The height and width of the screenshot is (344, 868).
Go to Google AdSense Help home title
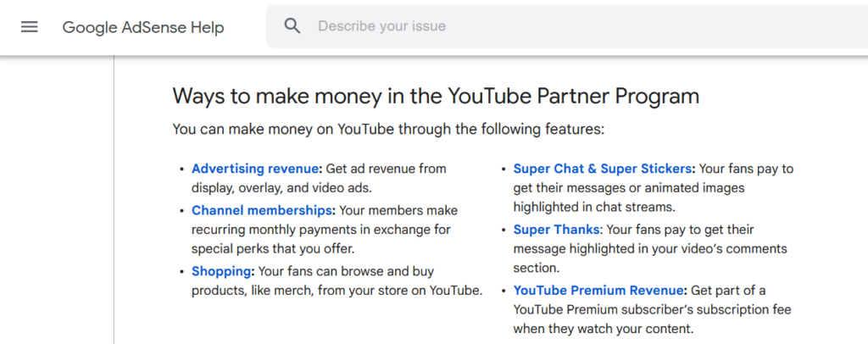(x=143, y=27)
